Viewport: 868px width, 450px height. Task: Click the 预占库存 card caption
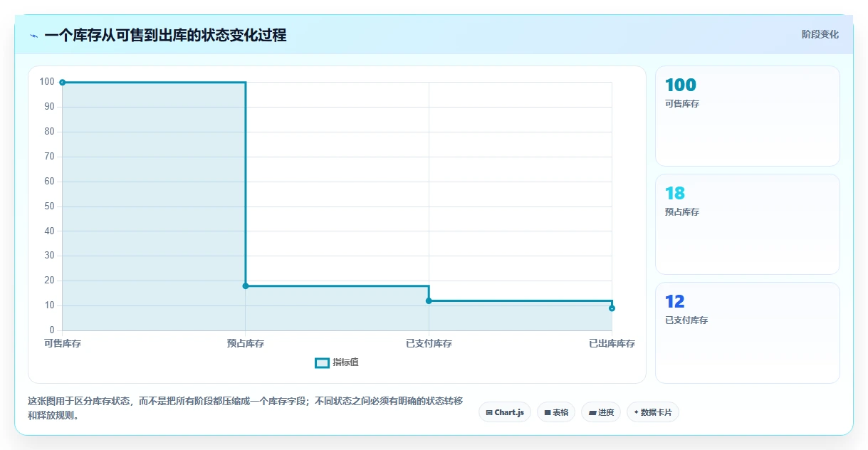[682, 212]
